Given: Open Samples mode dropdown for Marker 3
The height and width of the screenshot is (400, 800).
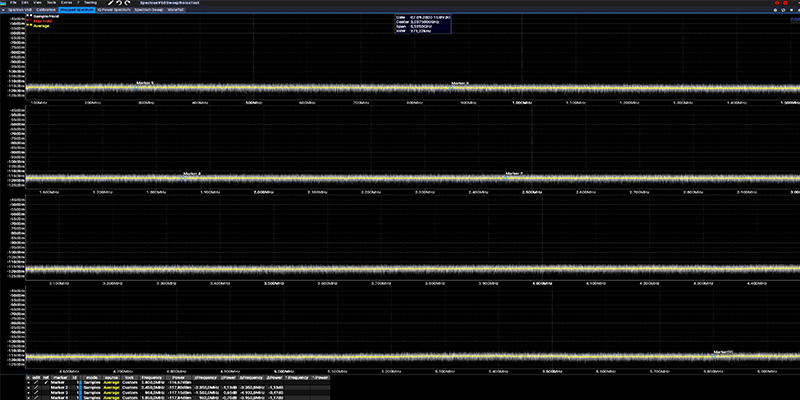Looking at the screenshot, I should click(x=92, y=392).
